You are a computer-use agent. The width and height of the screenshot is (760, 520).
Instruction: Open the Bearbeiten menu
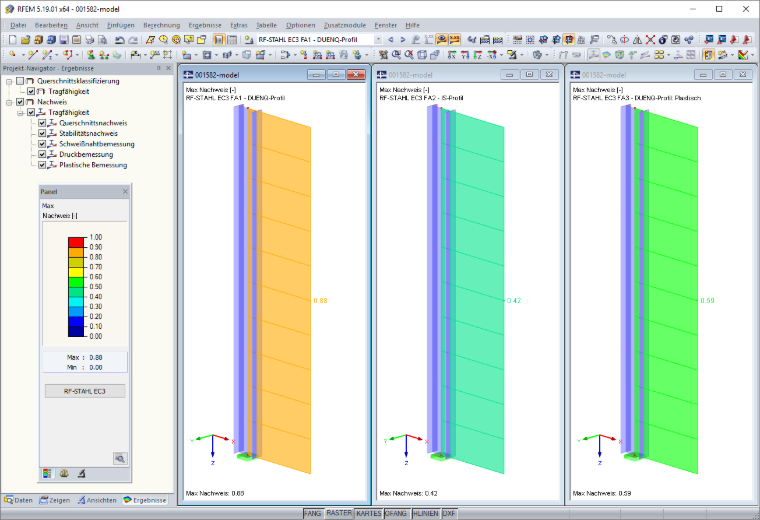(x=51, y=25)
